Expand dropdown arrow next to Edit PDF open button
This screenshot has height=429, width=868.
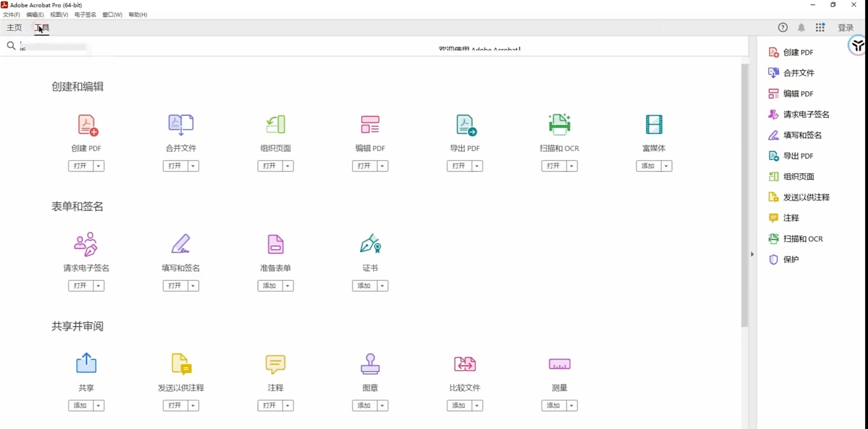(382, 166)
